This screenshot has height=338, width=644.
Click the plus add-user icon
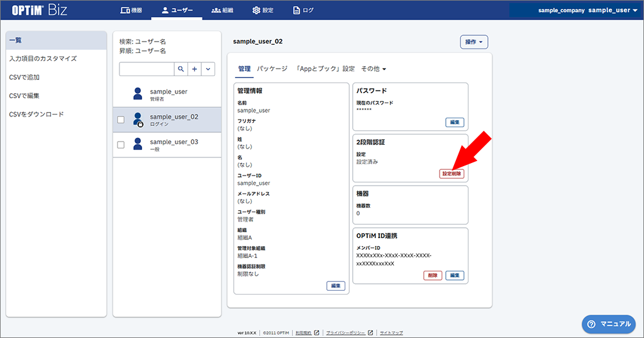[x=195, y=69]
